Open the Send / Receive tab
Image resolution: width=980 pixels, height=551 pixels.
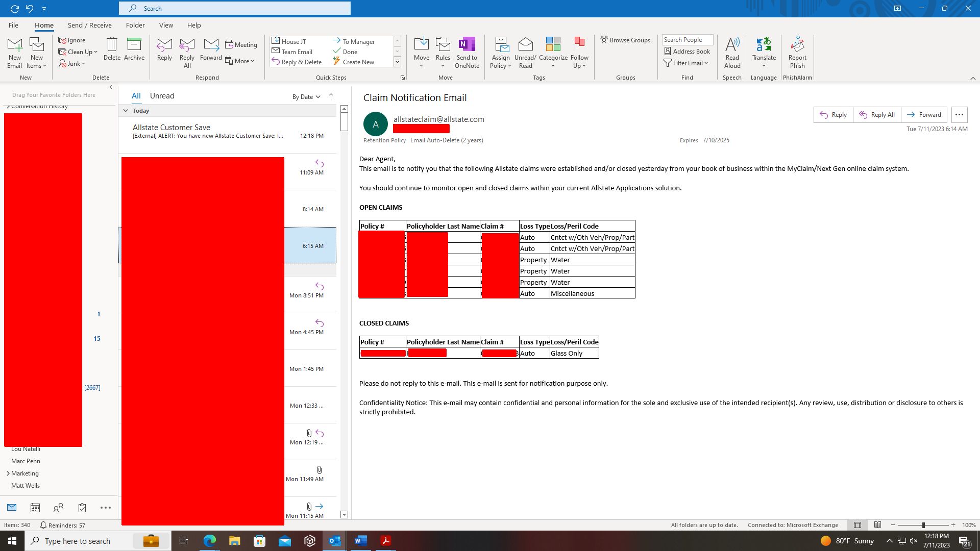coord(89,25)
